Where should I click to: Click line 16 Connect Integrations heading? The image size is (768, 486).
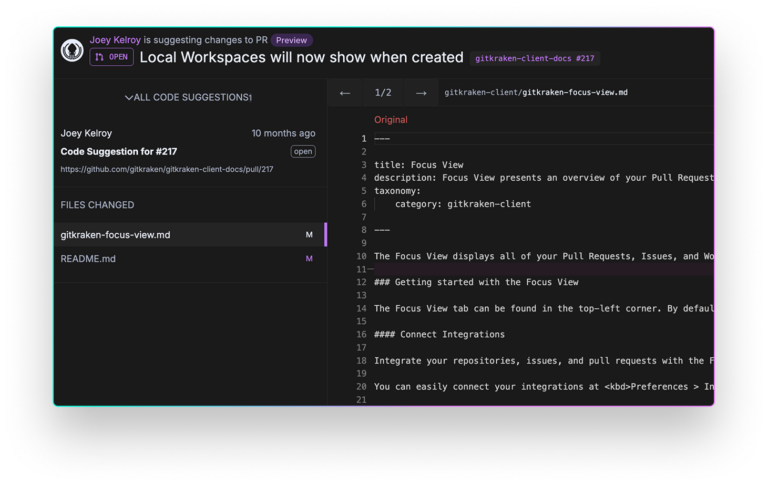click(x=439, y=334)
